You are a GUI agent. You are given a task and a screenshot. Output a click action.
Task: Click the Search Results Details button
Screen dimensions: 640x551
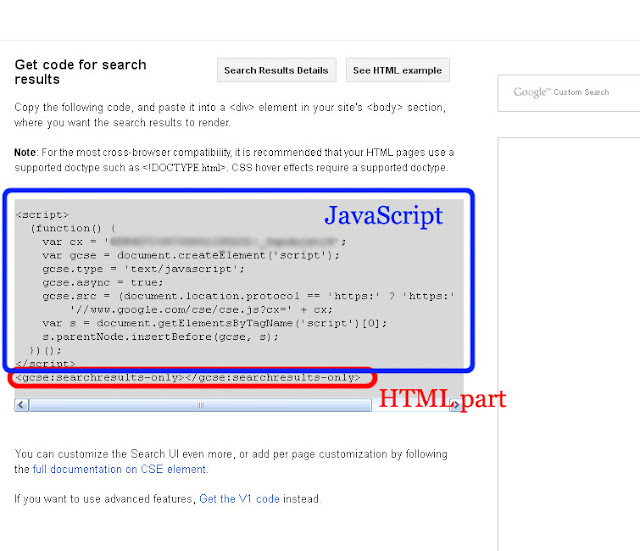tap(276, 70)
